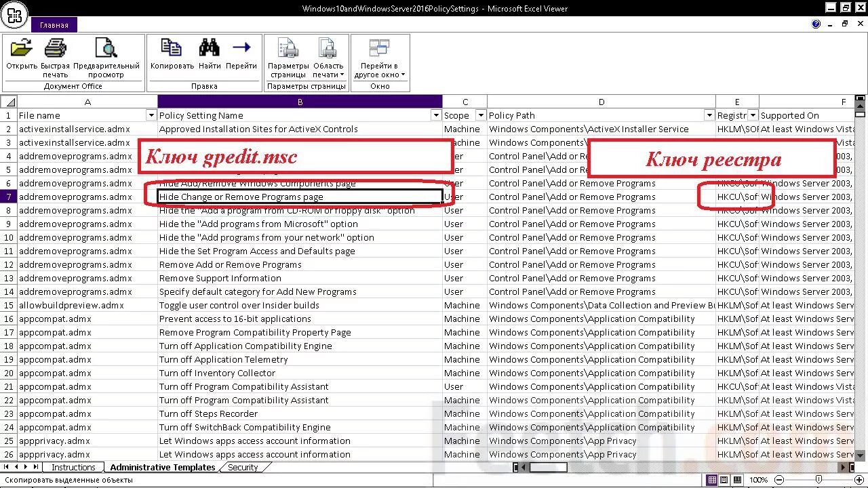Screen dimensions: 868x488
Task: Click cell "Toggle user control over Insider builds"
Action: (300, 305)
